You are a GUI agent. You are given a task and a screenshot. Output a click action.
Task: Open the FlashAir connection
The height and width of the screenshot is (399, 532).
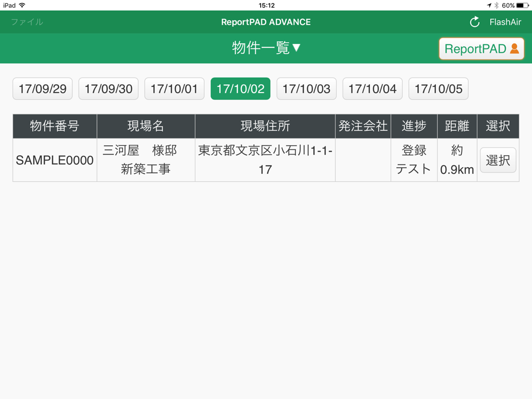pyautogui.click(x=505, y=22)
